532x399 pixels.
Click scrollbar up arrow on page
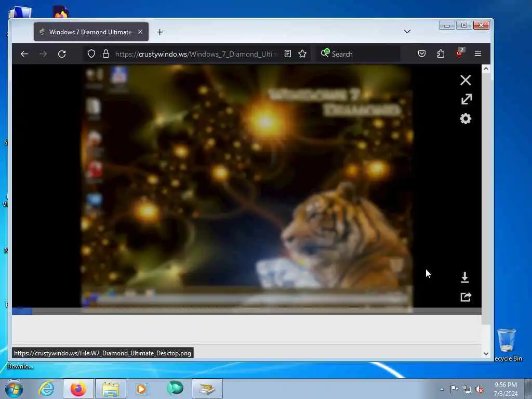click(486, 69)
